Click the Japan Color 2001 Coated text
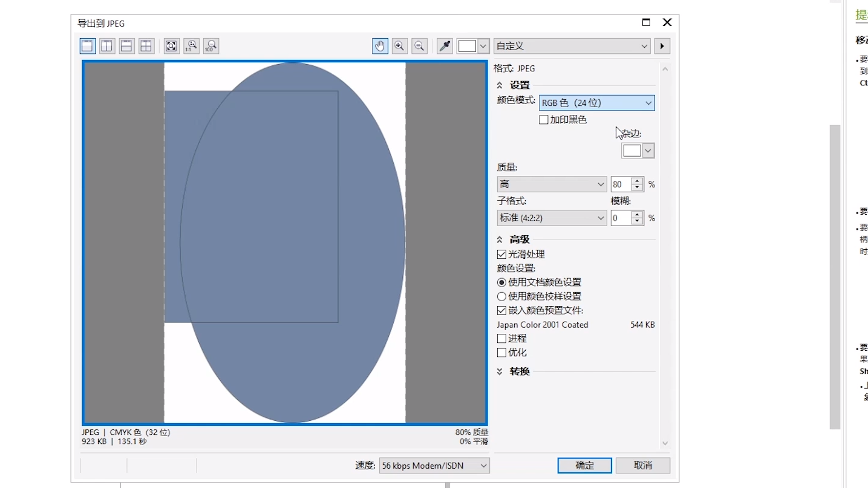Screen dimensions: 868x488 click(x=543, y=325)
